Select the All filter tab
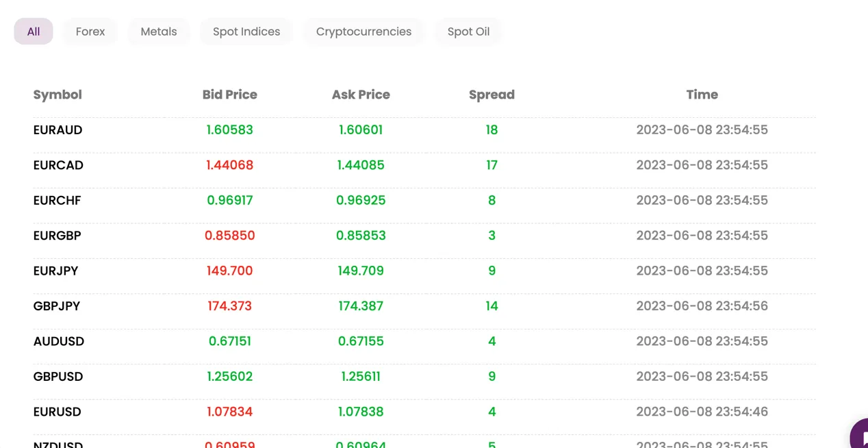 pos(34,32)
